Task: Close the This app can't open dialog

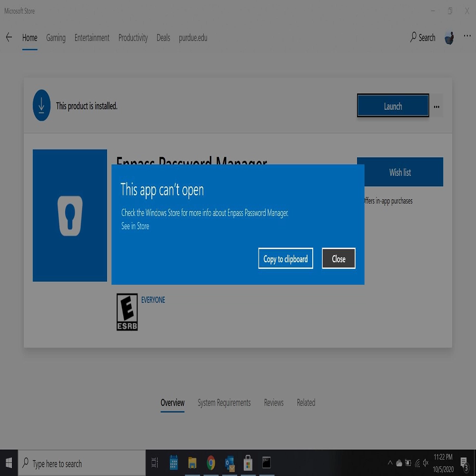Action: point(338,258)
